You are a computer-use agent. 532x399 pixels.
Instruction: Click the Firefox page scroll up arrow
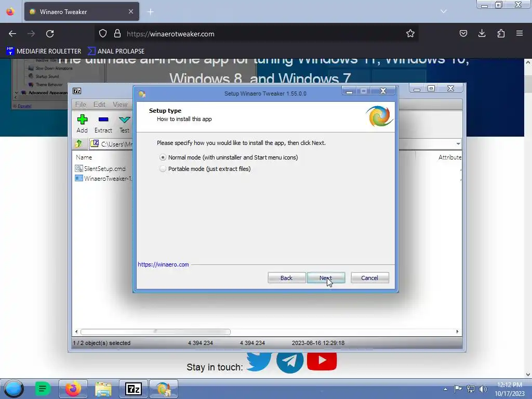528,62
